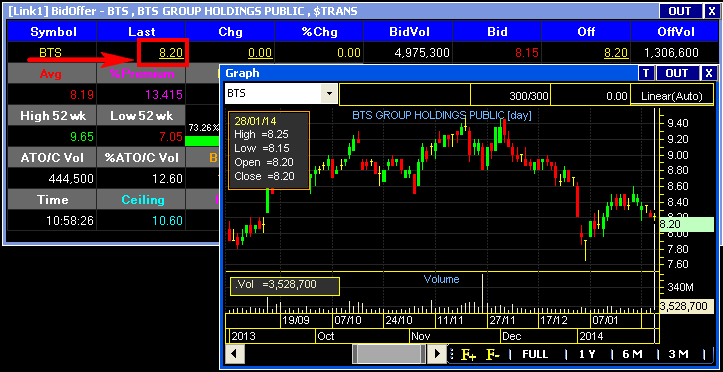The width and height of the screenshot is (723, 372).
Task: Click the T button in Graph title bar
Action: (646, 73)
